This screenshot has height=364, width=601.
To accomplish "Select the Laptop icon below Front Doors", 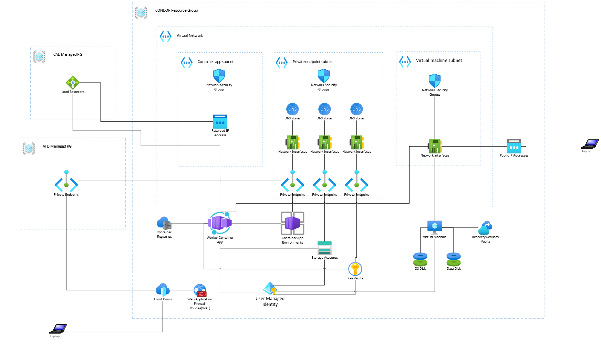I will [58, 329].
